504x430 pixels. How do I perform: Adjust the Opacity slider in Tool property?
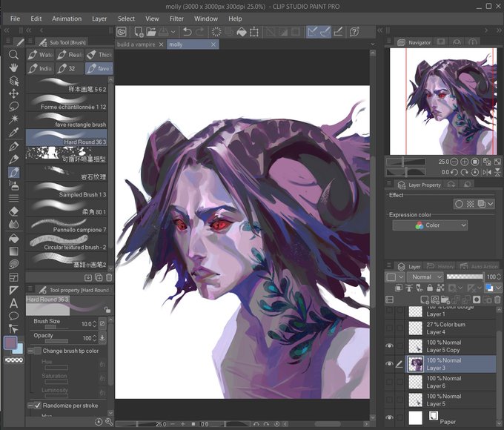coord(56,341)
